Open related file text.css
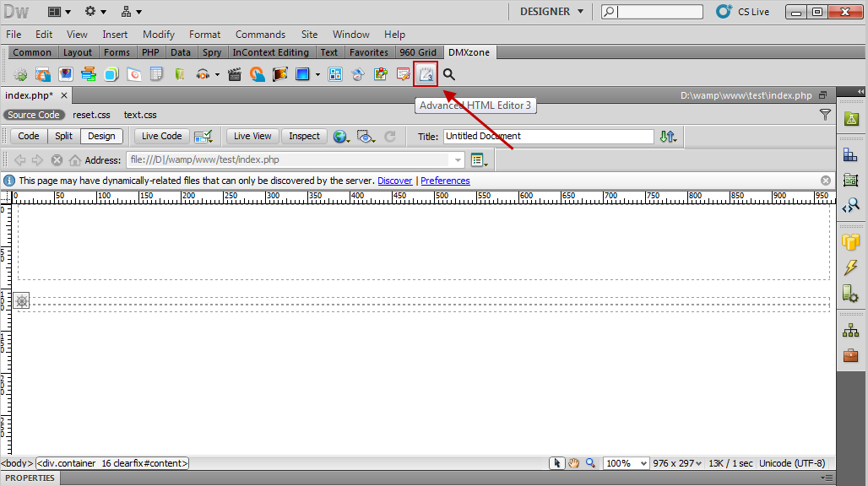This screenshot has height=486, width=868. click(140, 115)
